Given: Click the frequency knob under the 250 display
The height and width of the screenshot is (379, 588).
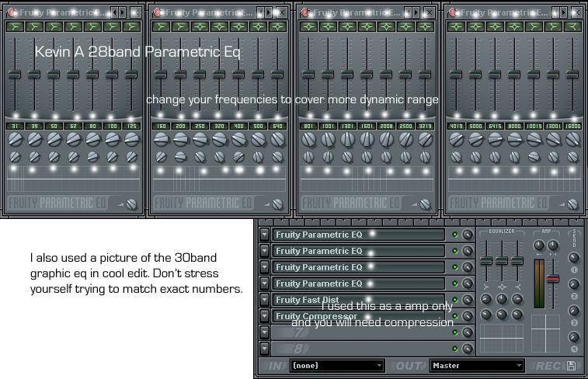Looking at the screenshot, I should pos(200,140).
